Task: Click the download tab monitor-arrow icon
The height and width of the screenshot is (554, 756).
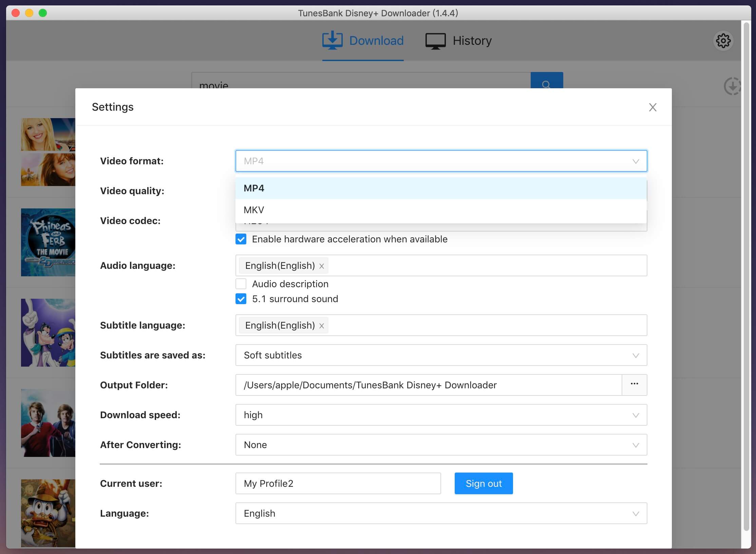Action: 332,40
